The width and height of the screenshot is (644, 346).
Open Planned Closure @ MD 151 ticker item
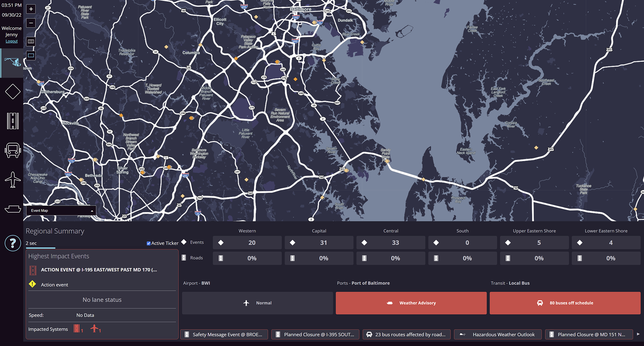(x=589, y=334)
